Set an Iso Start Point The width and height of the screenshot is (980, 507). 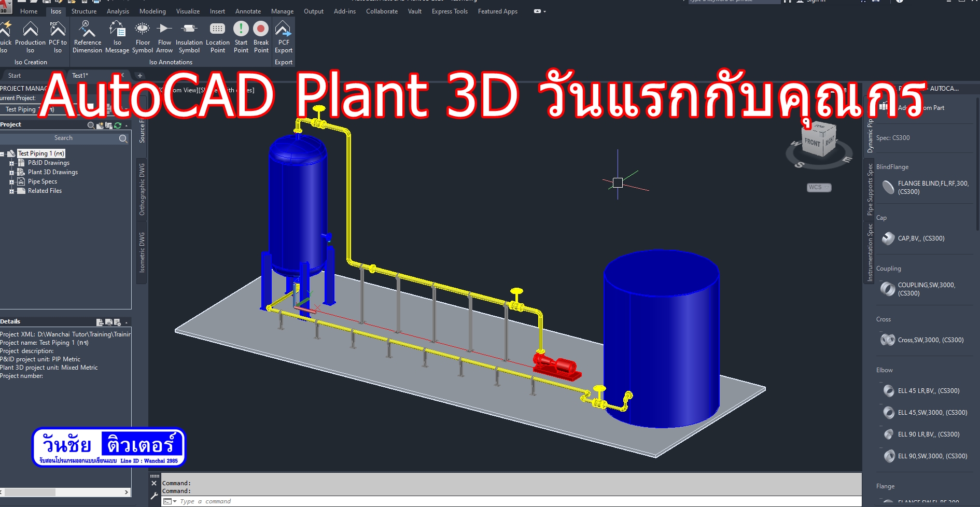coord(241,37)
